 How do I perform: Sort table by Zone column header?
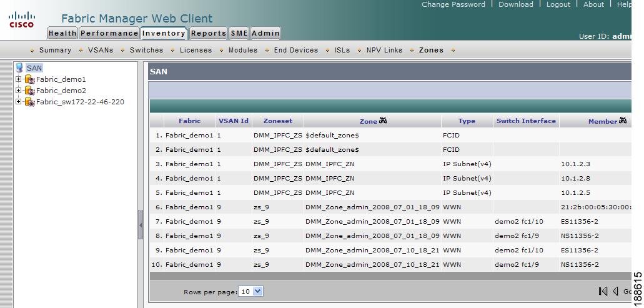[x=368, y=121]
